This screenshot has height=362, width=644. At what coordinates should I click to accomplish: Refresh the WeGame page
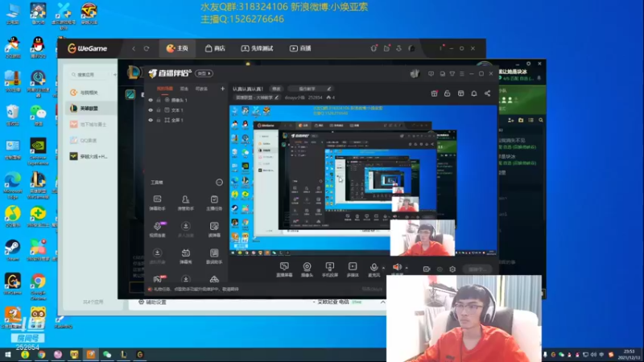(147, 48)
